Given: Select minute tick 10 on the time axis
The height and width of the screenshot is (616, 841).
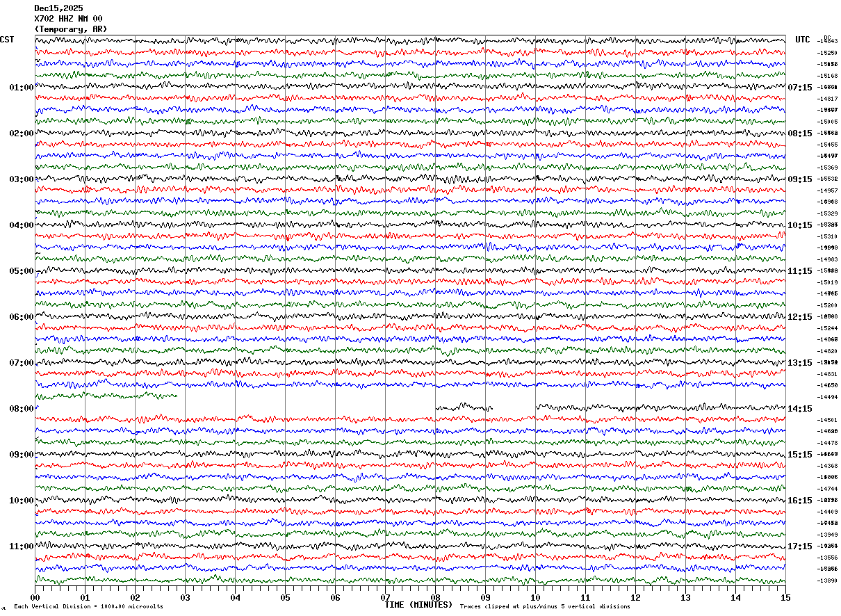Looking at the screenshot, I should coord(535,597).
